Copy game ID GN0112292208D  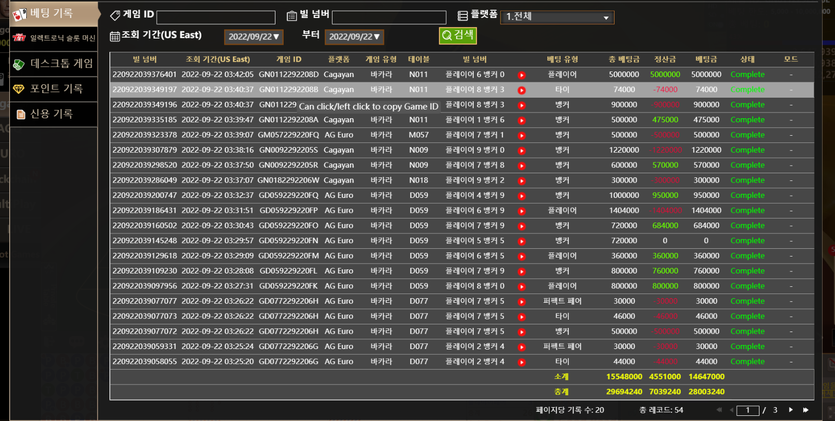point(289,75)
